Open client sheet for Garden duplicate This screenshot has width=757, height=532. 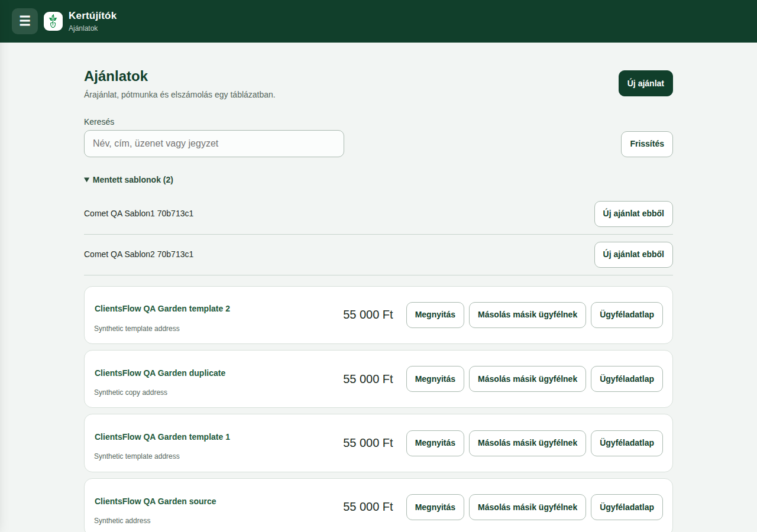coord(627,379)
